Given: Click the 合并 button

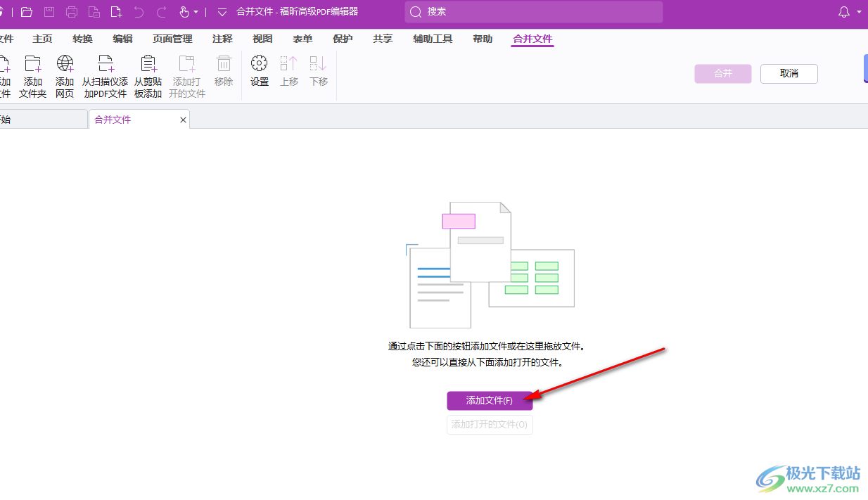Looking at the screenshot, I should pos(723,74).
